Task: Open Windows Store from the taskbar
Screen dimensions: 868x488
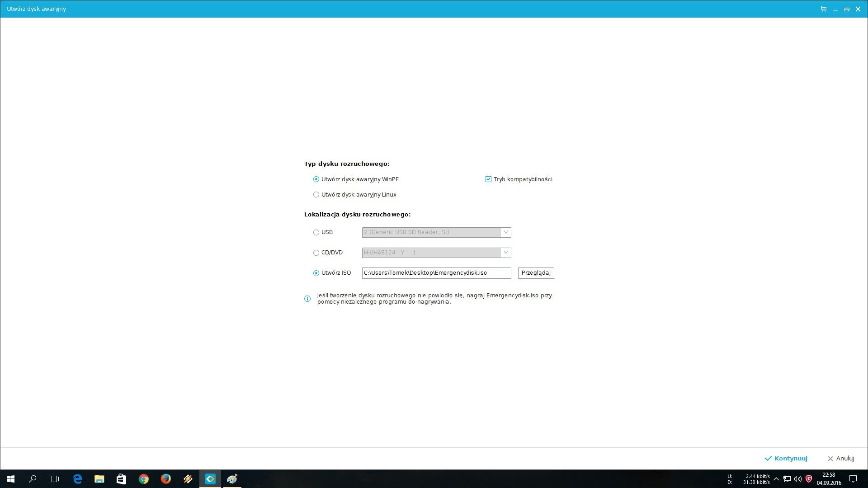Action: tap(121, 479)
